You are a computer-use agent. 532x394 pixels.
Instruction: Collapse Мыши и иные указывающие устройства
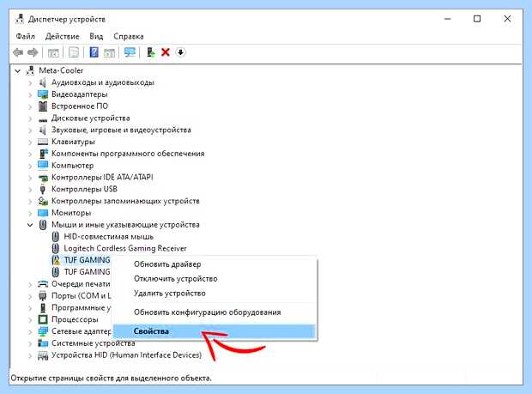click(x=30, y=225)
